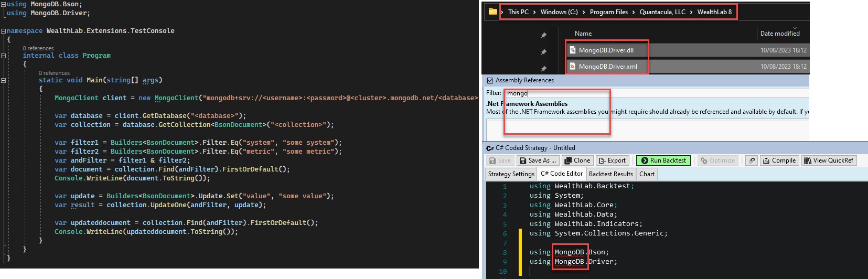Click the .Net Framework Assemblies heading
Viewport: 868px width, 279px height.
coord(527,104)
